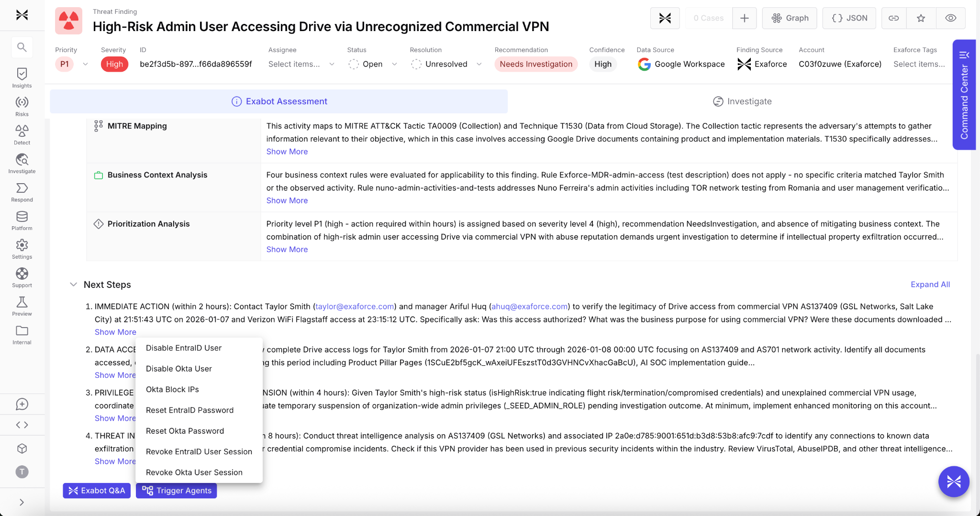
Task: Click the threat finding radiation icon
Action: [68, 21]
